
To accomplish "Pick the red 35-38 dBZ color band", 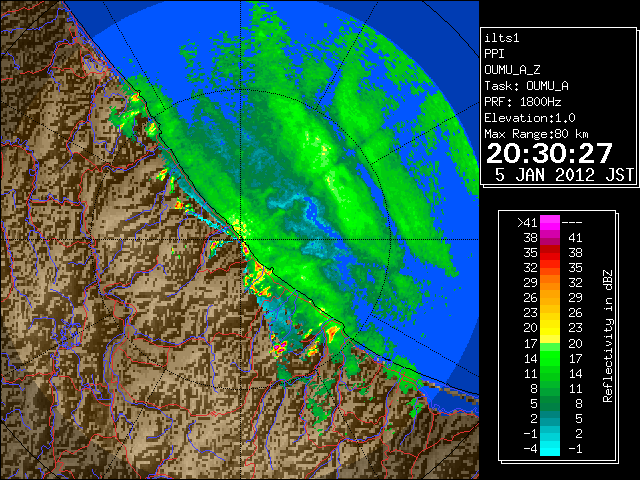I will pyautogui.click(x=550, y=253).
